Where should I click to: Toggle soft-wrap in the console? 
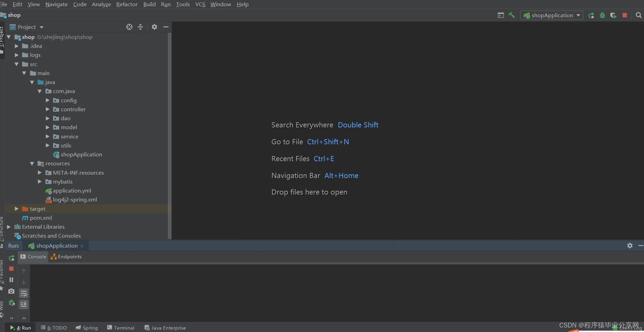coord(24,293)
